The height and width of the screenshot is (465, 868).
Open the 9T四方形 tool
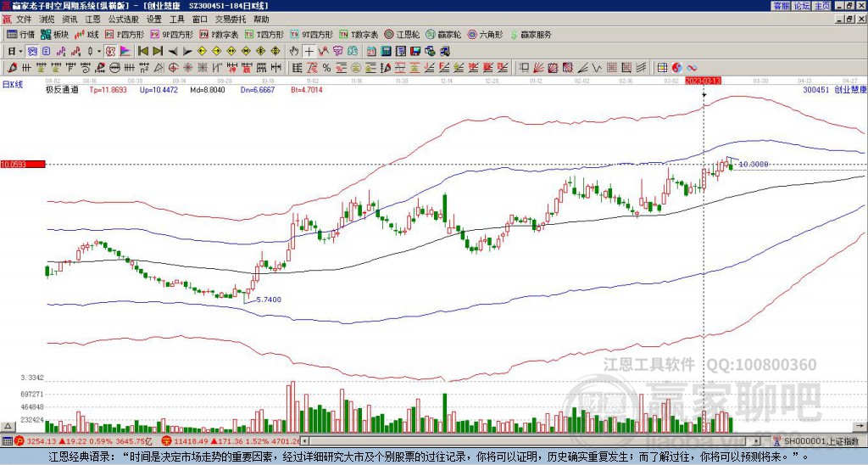click(312, 34)
